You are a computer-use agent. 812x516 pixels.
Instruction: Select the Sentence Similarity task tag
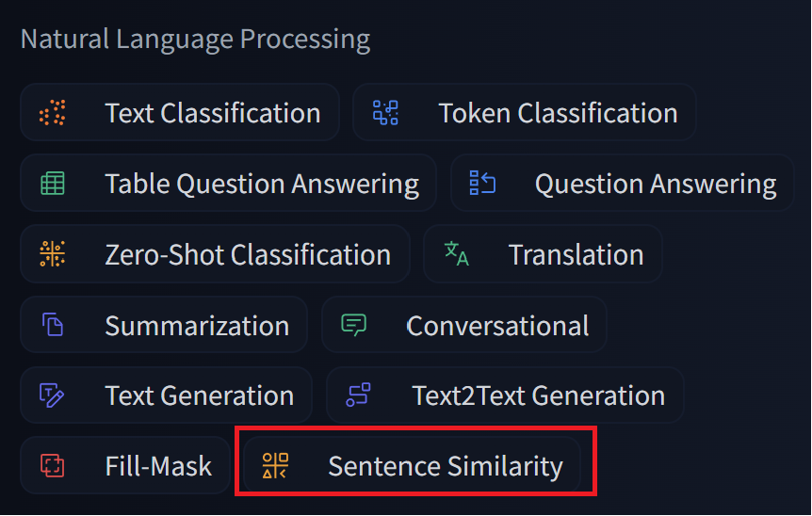click(x=413, y=465)
